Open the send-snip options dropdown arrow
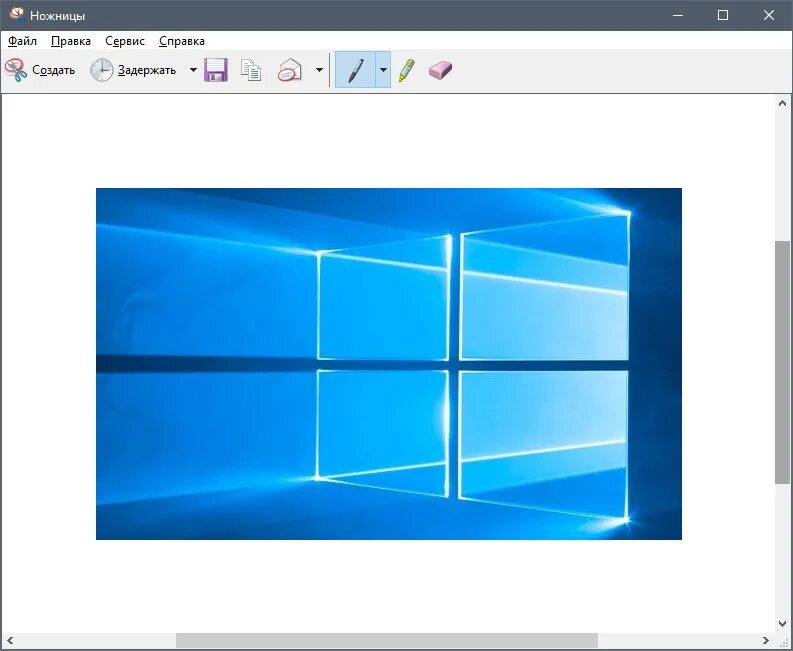Screen dimensions: 793x651 point(319,70)
